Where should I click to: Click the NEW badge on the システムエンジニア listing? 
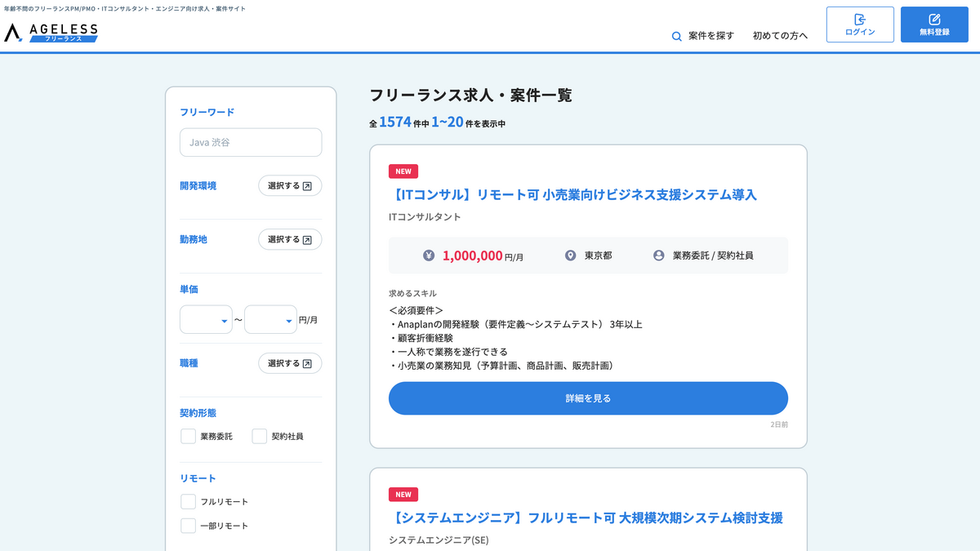coord(403,495)
